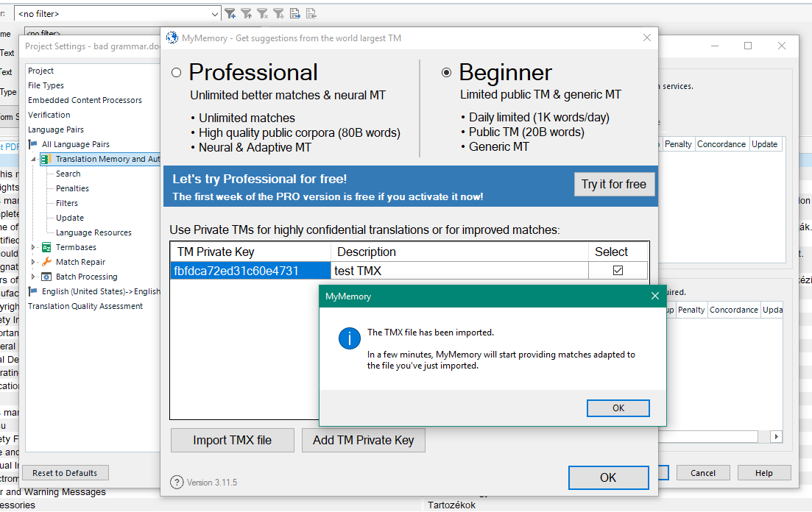This screenshot has height=512, width=812.
Task: Select the fbfdca72ed31c60e4731 key cell
Action: pyautogui.click(x=250, y=271)
